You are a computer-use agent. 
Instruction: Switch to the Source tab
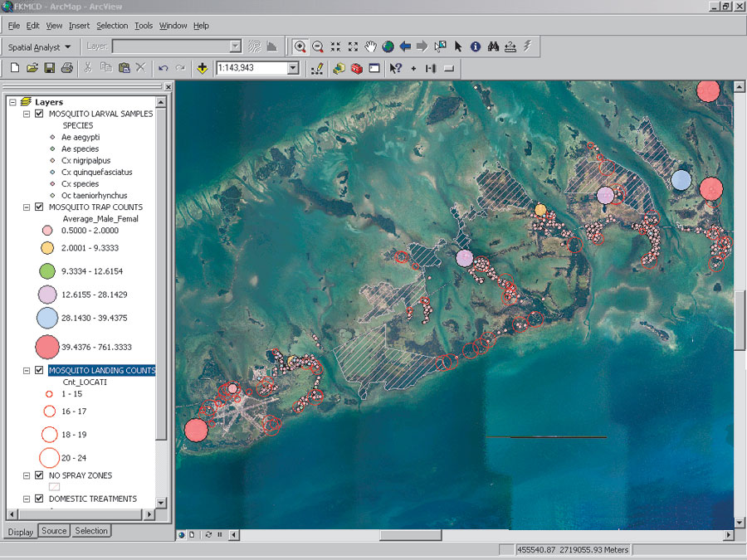click(54, 531)
